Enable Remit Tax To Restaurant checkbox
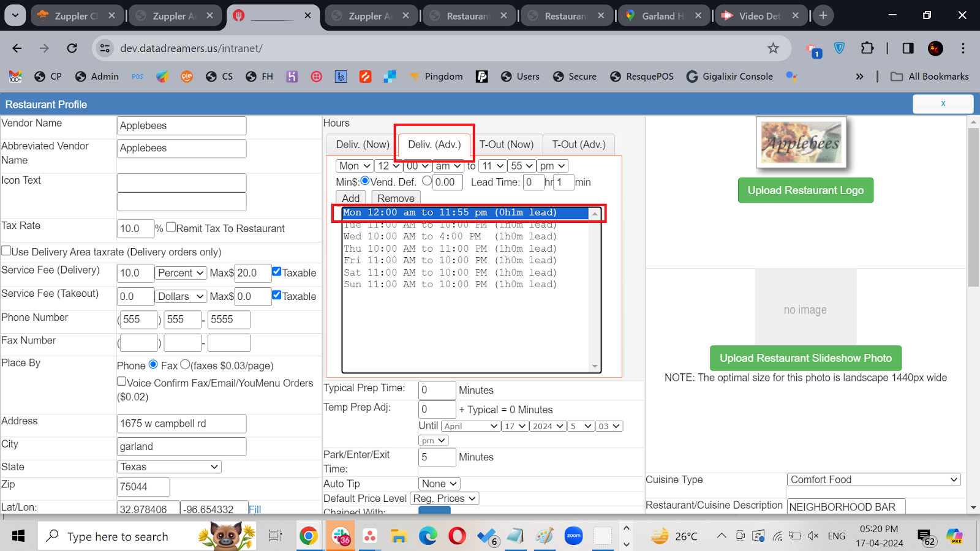Viewport: 980px width, 551px height. [x=171, y=227]
